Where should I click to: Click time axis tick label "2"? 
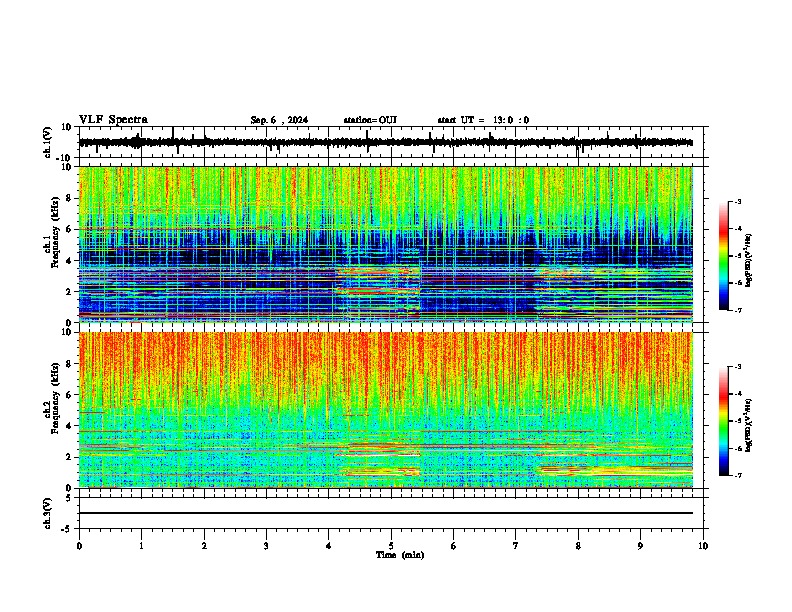pyautogui.click(x=204, y=546)
